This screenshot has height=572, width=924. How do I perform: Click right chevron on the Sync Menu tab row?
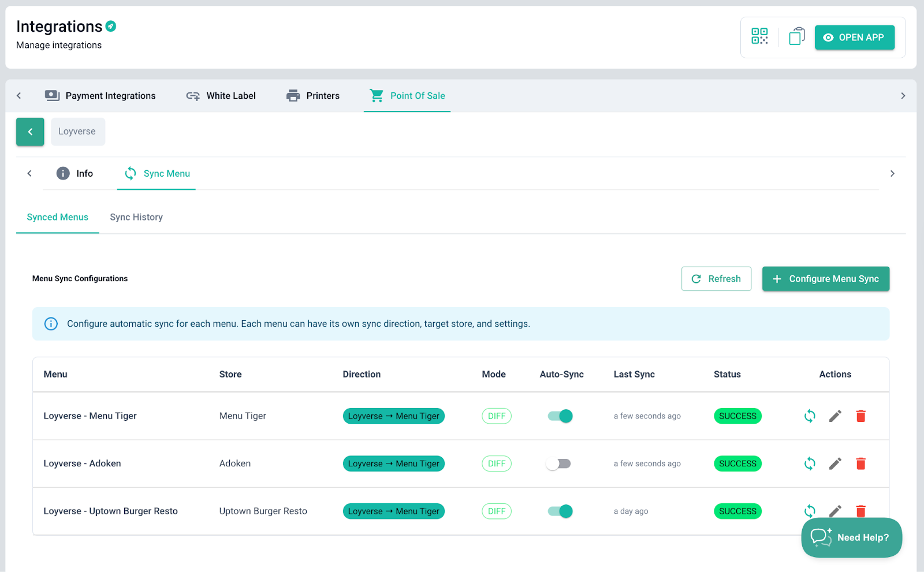point(892,173)
